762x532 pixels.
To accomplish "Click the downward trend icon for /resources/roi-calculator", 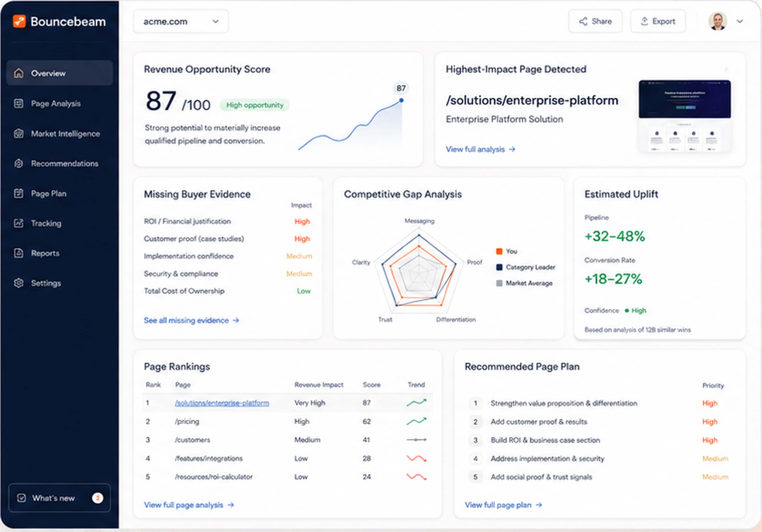I will click(x=416, y=477).
